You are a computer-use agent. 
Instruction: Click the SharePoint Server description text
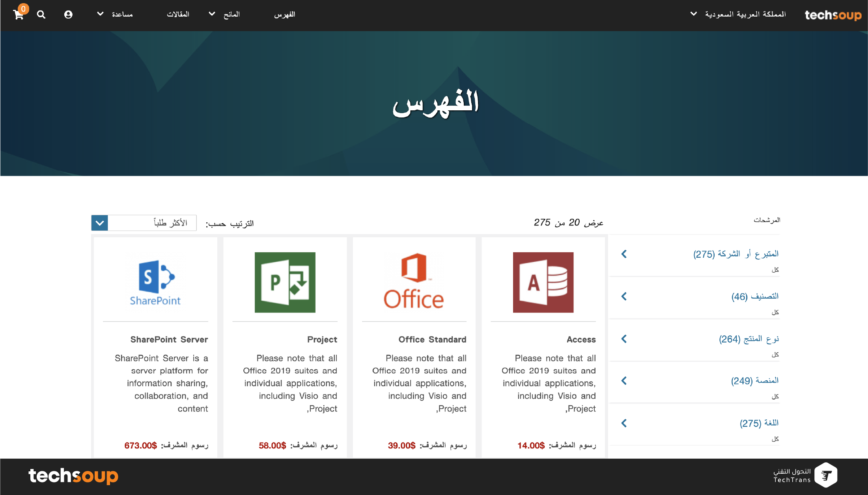pos(162,383)
